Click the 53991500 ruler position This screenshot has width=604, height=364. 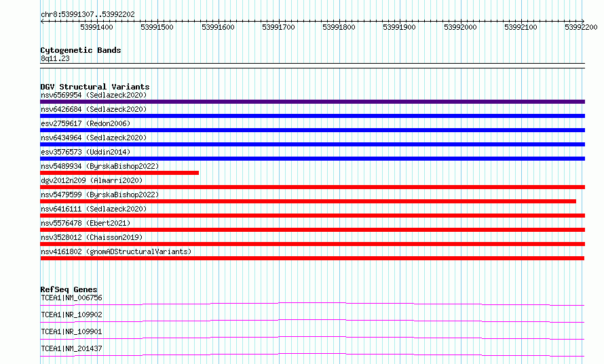[157, 27]
